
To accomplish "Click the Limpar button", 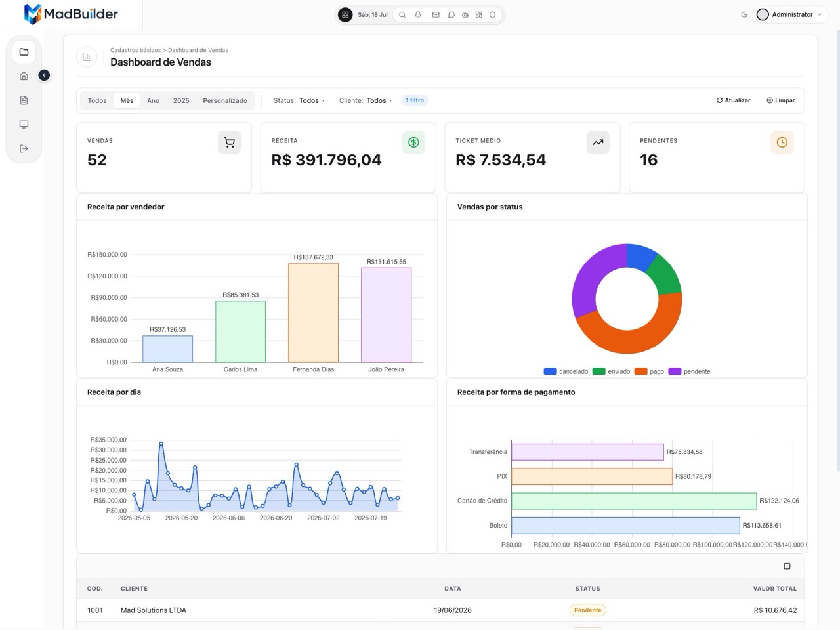I will pos(781,100).
